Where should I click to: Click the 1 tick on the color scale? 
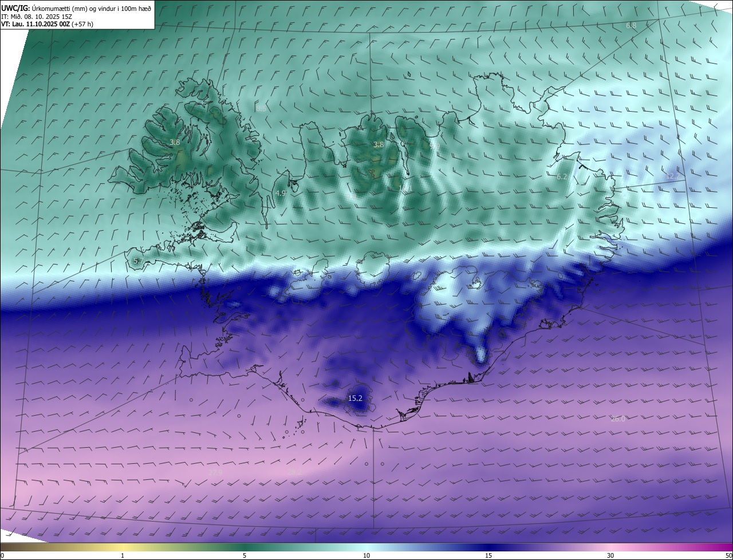pyautogui.click(x=123, y=555)
